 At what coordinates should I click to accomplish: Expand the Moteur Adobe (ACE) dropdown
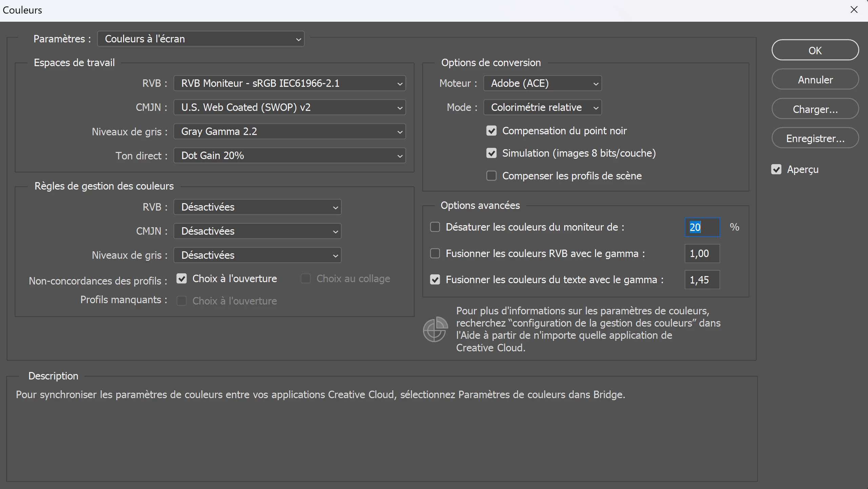(542, 83)
